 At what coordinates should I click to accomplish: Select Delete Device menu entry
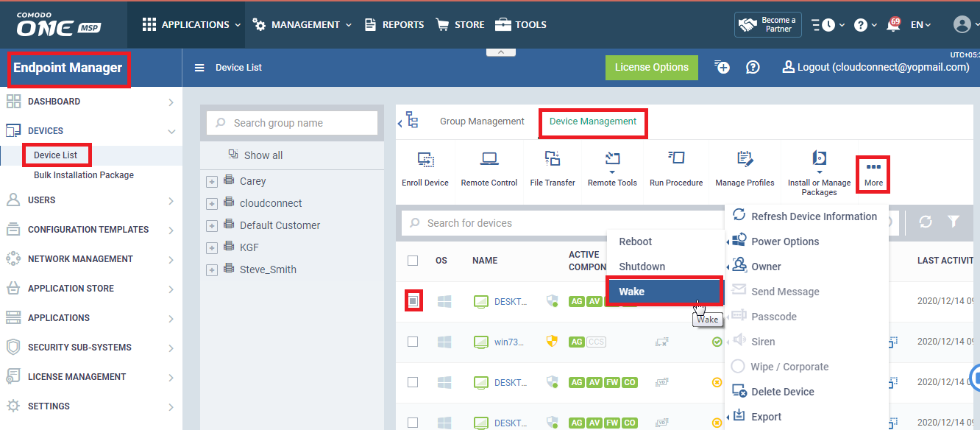point(806,392)
